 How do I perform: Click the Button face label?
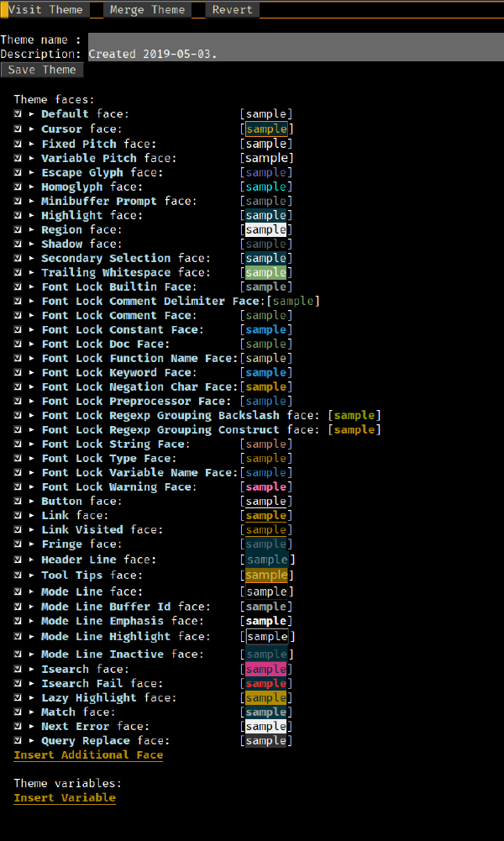click(81, 501)
